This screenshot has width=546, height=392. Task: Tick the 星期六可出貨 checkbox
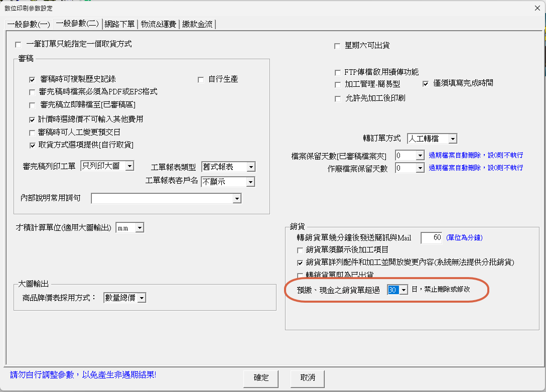point(338,46)
